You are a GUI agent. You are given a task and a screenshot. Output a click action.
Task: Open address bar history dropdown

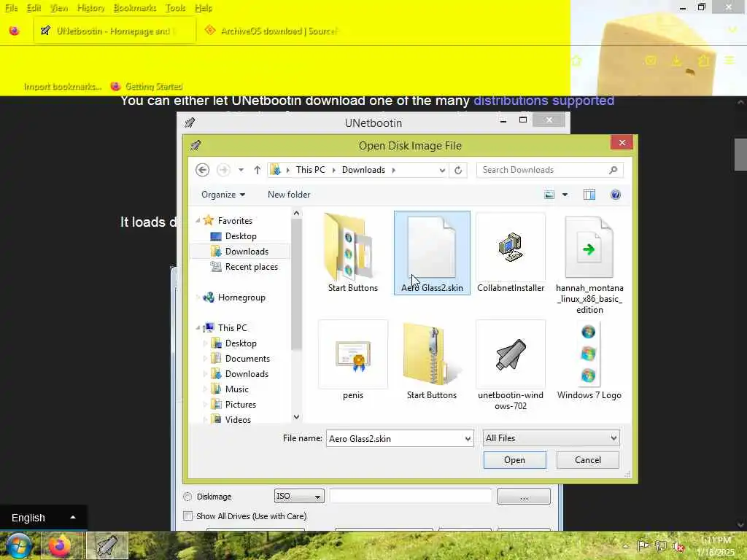pos(442,170)
